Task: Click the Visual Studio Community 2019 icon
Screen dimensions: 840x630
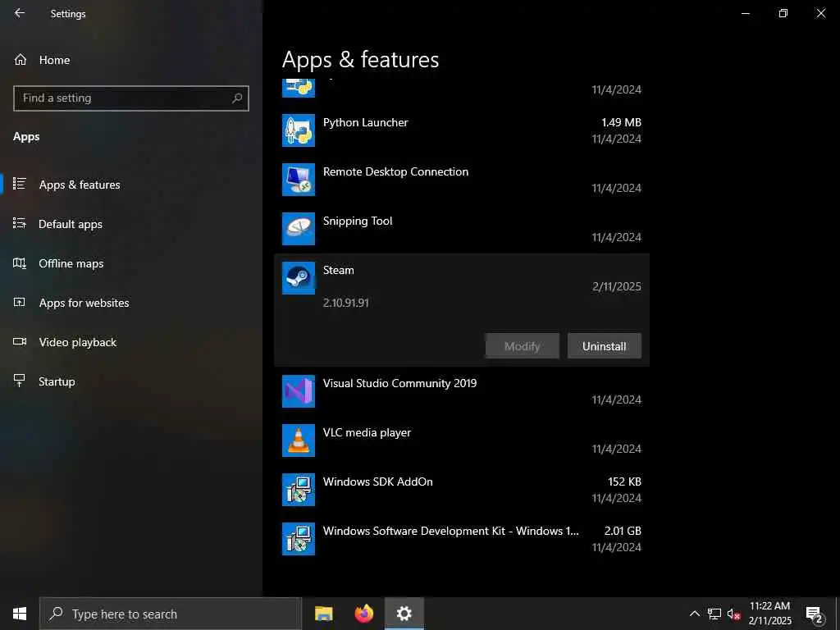Action: 299,391
